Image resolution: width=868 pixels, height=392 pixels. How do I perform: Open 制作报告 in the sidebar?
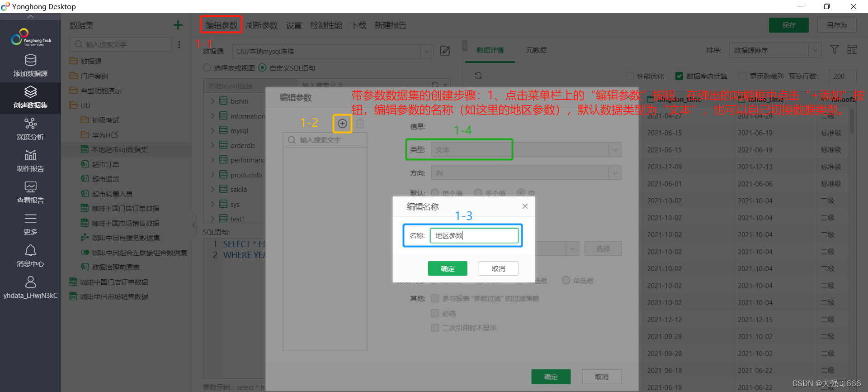(x=30, y=161)
